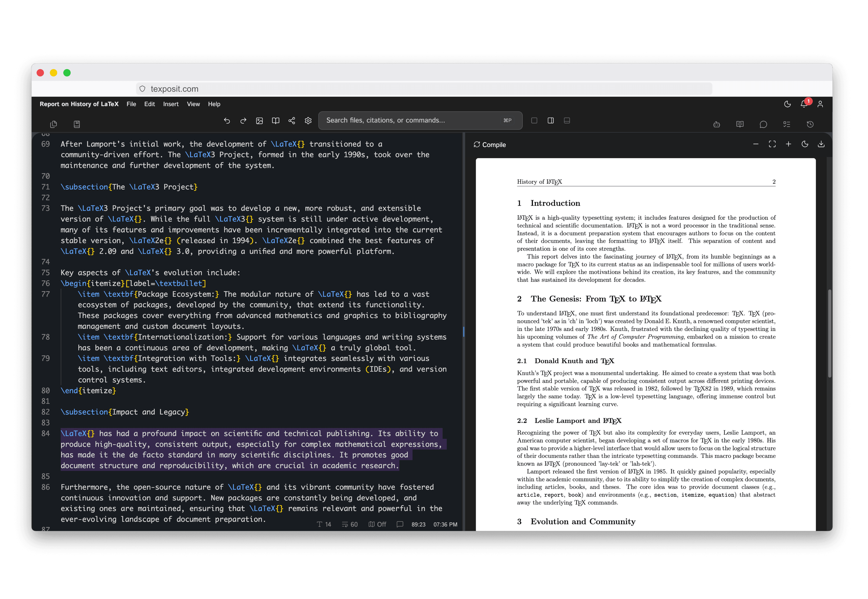Click the \textbf{Internationalization:} item text
Image resolution: width=868 pixels, height=599 pixels.
coord(168,337)
